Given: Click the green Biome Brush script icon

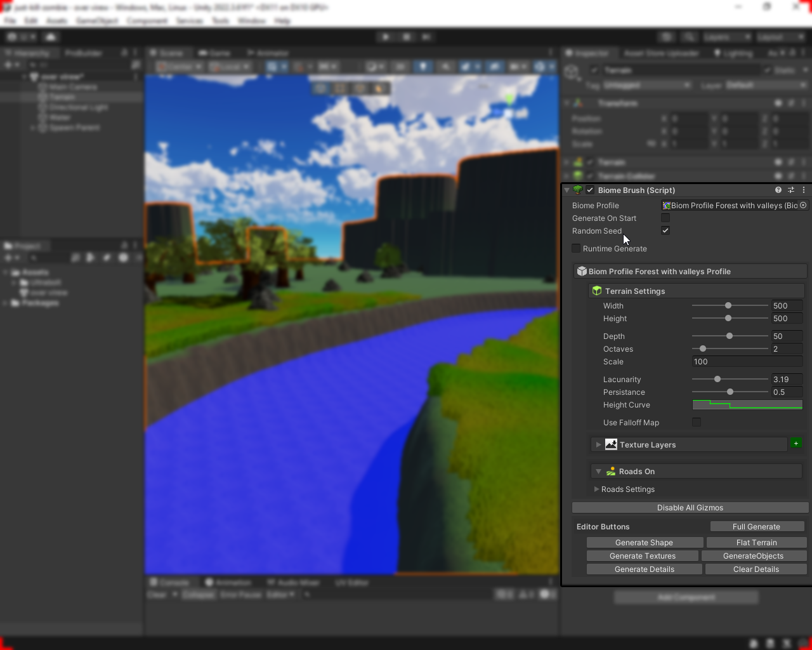Looking at the screenshot, I should pos(578,190).
